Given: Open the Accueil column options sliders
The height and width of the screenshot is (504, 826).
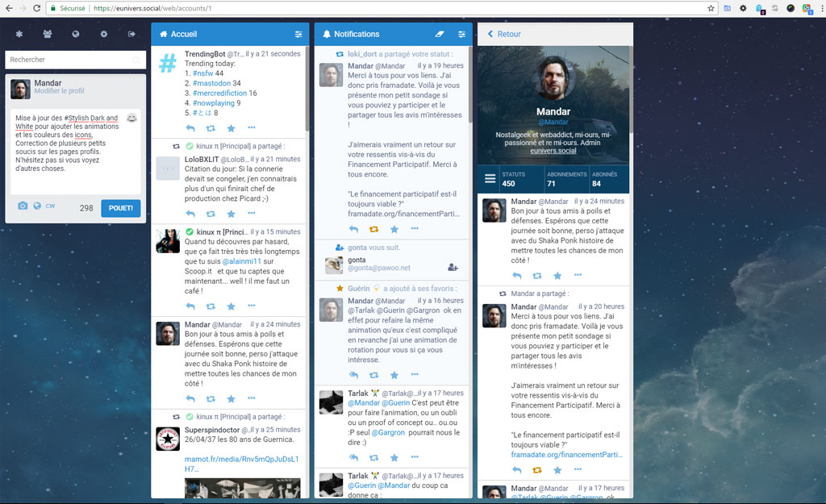Looking at the screenshot, I should (298, 34).
